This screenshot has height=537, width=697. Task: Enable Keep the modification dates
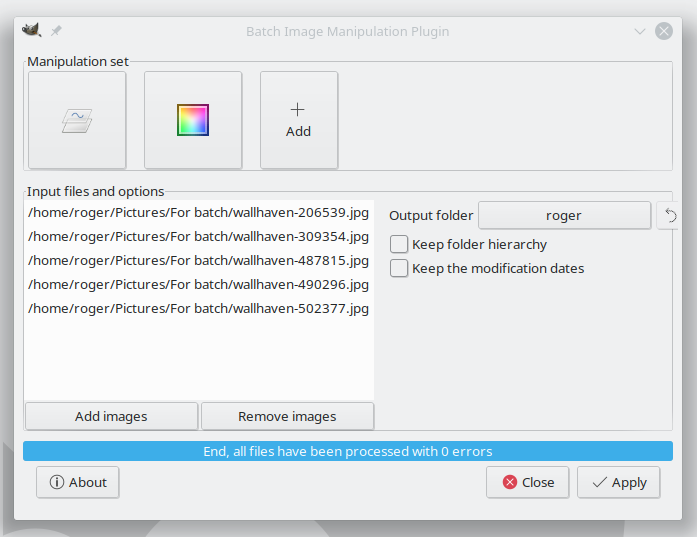coord(400,268)
